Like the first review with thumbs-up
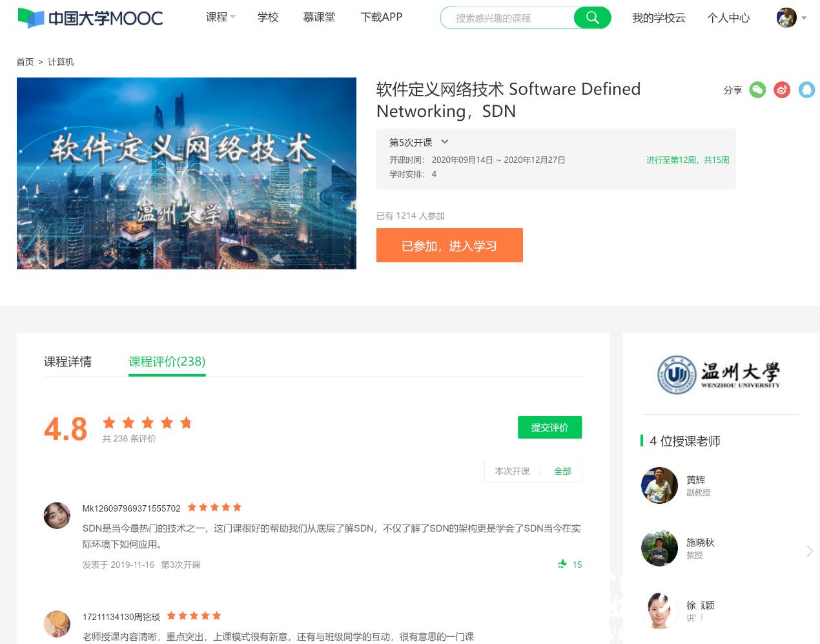Screen dimensions: 820x644 (562, 564)
